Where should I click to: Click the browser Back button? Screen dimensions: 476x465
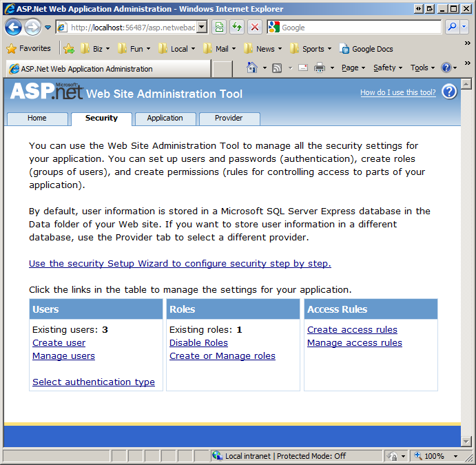(x=13, y=28)
